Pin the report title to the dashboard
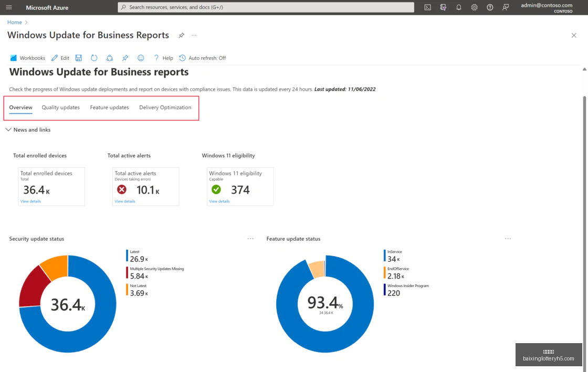Screen dimensions: 588x372 (182, 35)
